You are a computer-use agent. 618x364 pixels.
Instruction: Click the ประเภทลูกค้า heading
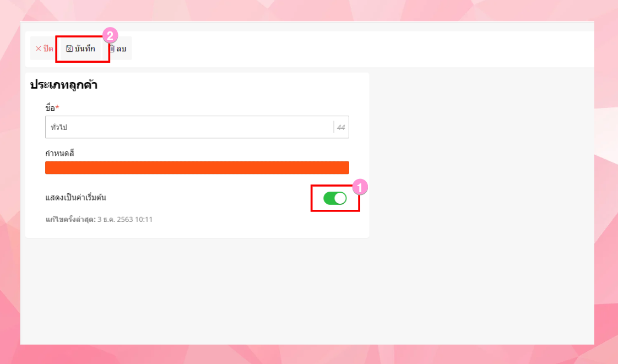point(64,85)
